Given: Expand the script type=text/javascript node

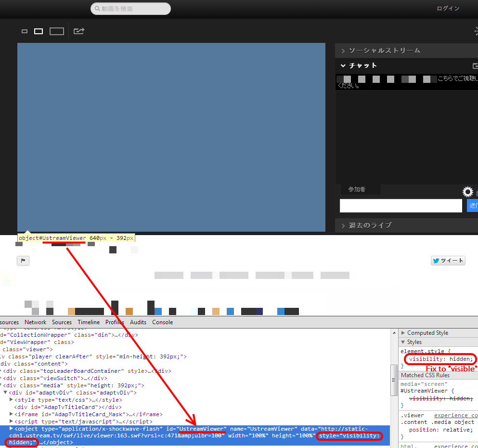Looking at the screenshot, I should (x=11, y=421).
